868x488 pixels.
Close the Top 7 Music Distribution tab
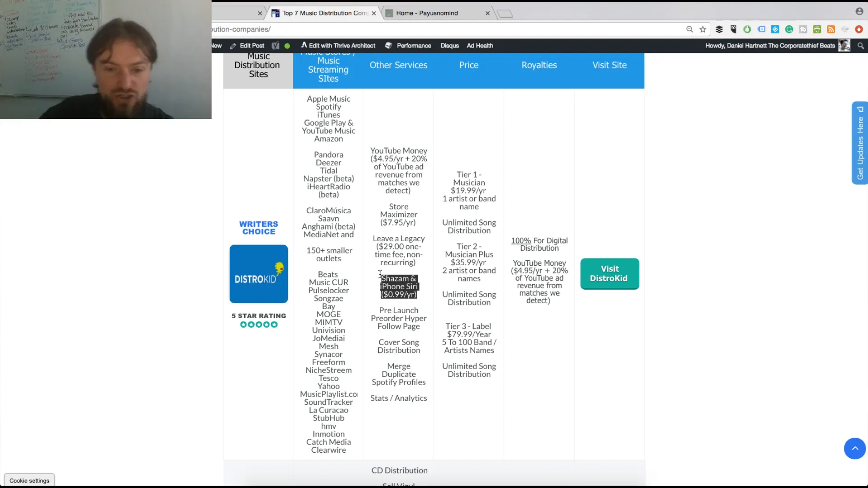click(x=374, y=13)
